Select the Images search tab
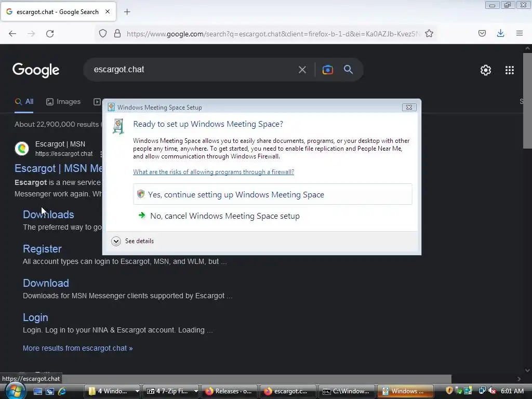532x399 pixels. point(63,102)
